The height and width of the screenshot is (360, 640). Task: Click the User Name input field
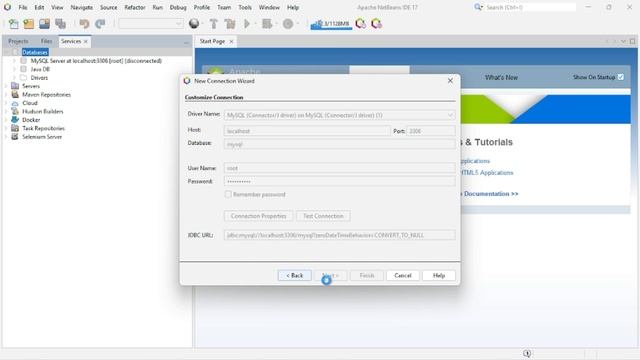(340, 168)
